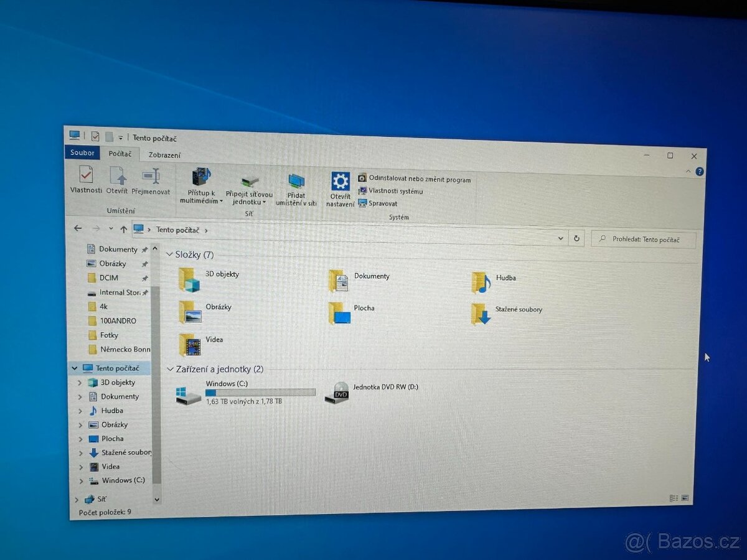Switch to large icons view in status bar
Screen dimensions: 747x560
[x=684, y=497]
